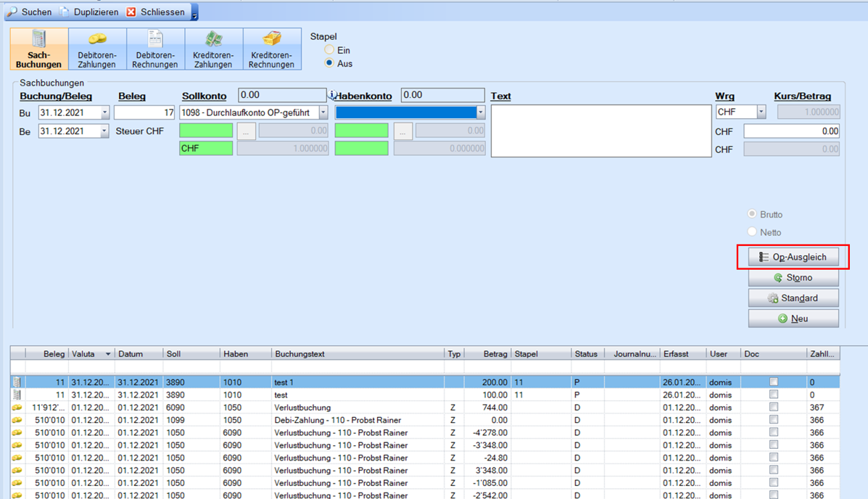Click the Storno button
The width and height of the screenshot is (868, 499).
793,278
